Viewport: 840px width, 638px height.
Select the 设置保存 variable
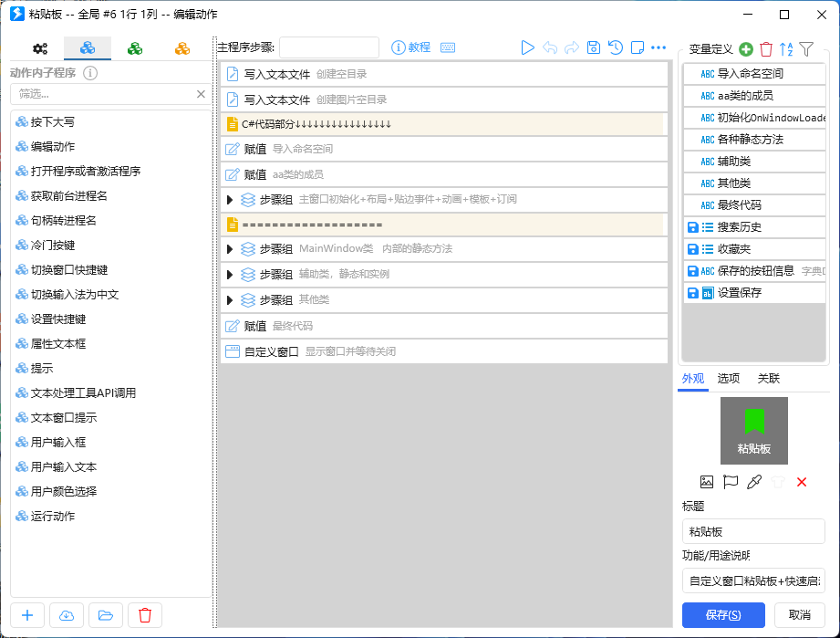(x=754, y=293)
